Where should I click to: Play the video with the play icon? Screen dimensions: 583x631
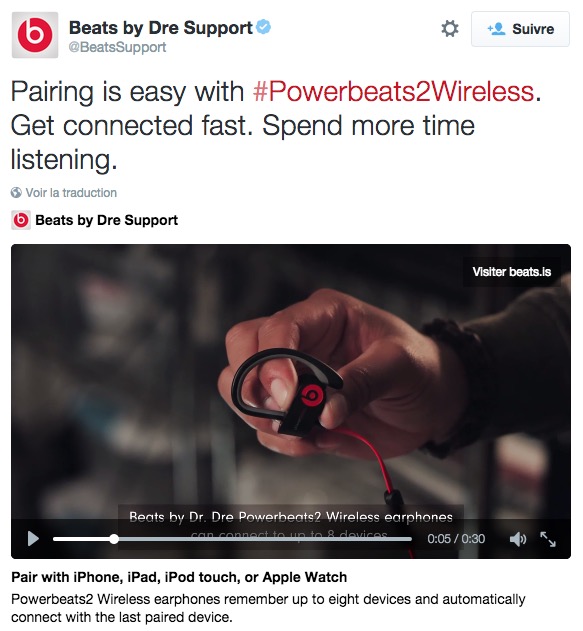[33, 538]
